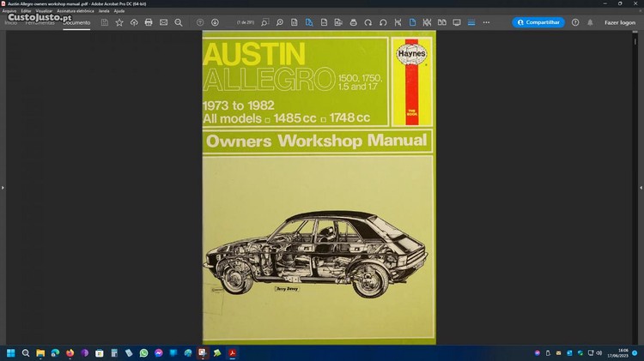Go to the previous page arrow
This screenshot has width=644, height=361.
coord(200,22)
